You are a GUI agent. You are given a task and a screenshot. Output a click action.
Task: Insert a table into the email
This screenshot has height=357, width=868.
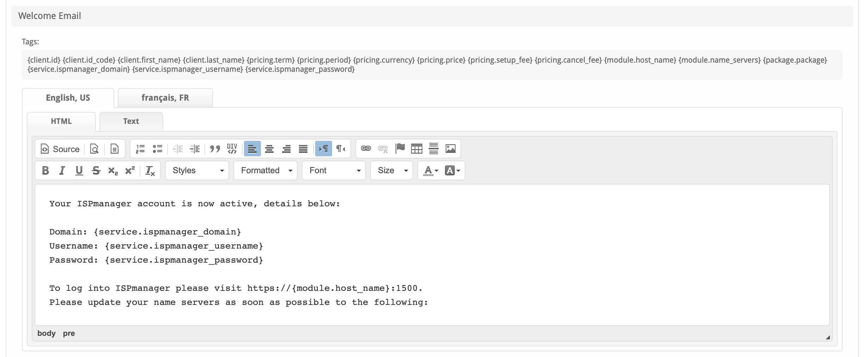point(416,149)
